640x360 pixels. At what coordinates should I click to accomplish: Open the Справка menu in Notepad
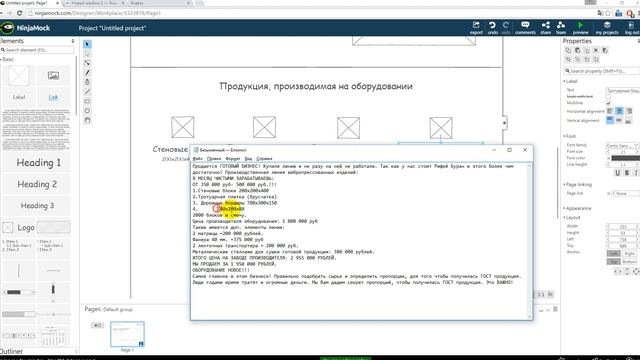(264, 158)
